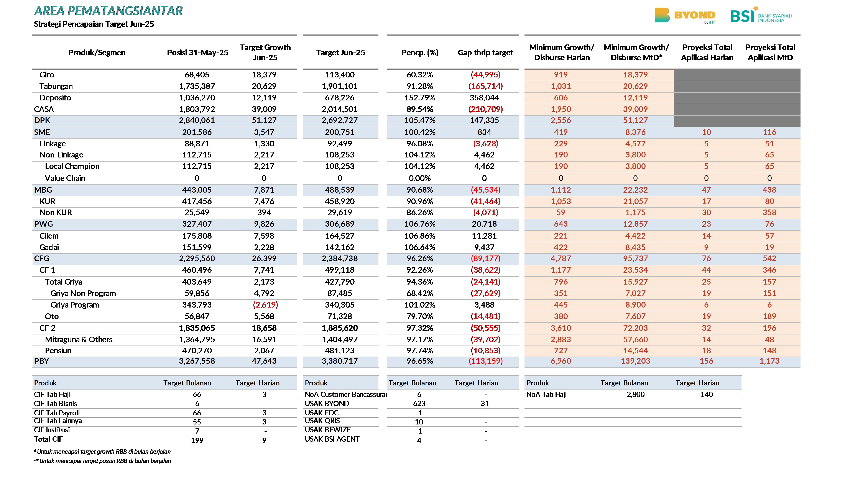Click the DPK row label
The height and width of the screenshot is (488, 868).
(x=42, y=120)
